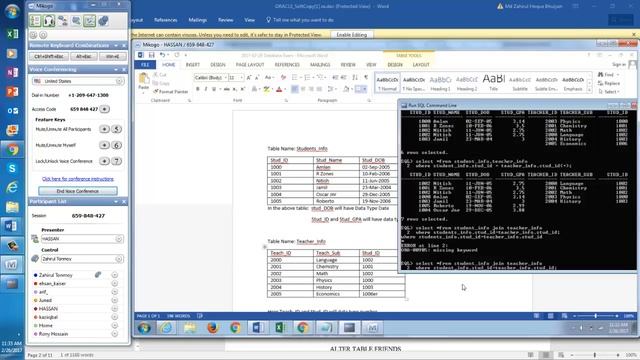
Task: Click Tell me what you want to do
Action: tap(300, 20)
